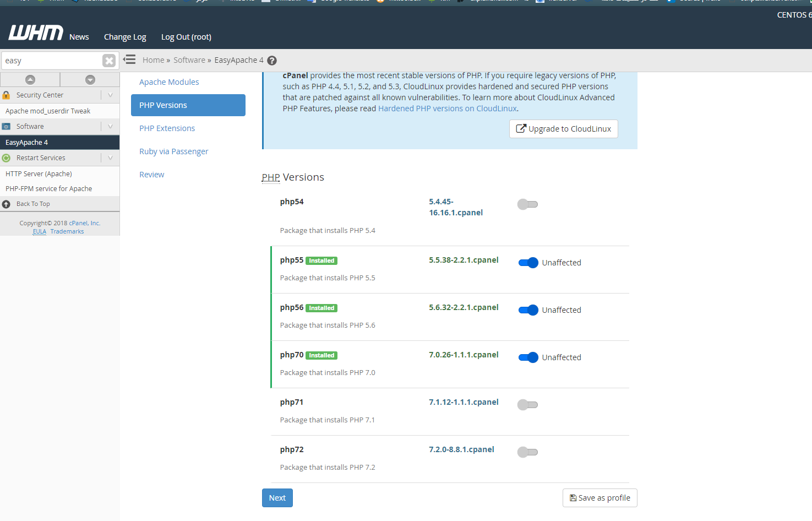812x521 pixels.
Task: Click the Security Center lock icon
Action: [6, 95]
